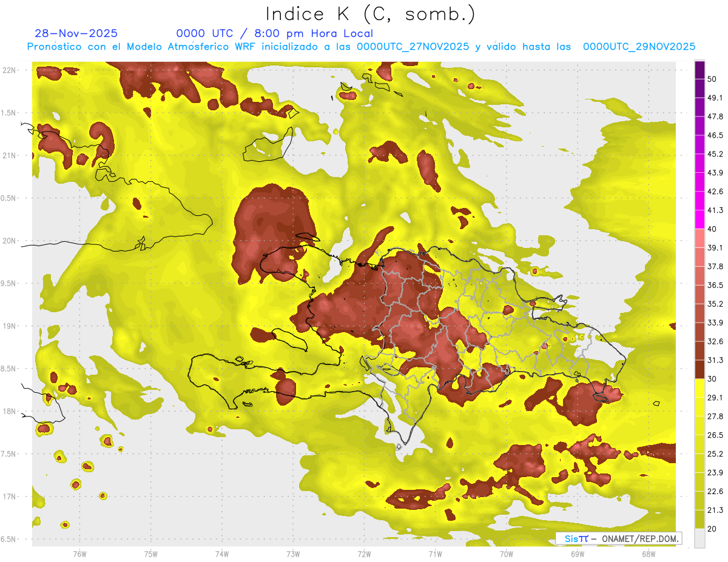
Task: Click the "31.3" color scale label
Action: (715, 360)
